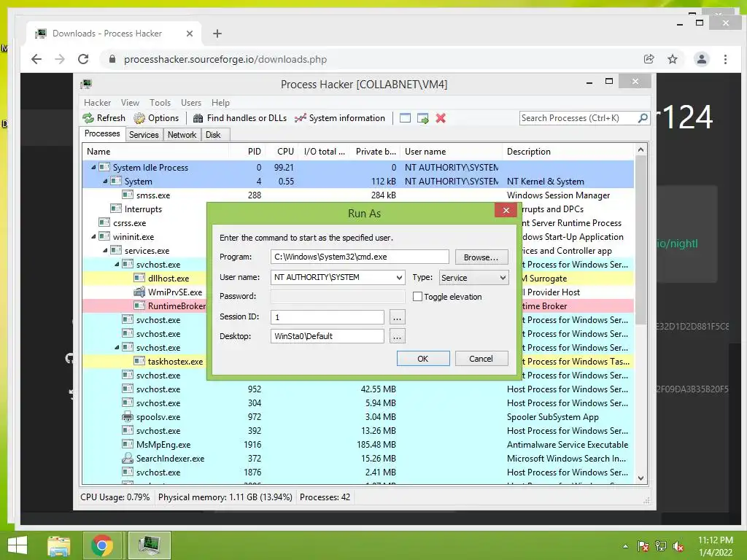
Task: Click the Search Processes box
Action: (578, 117)
